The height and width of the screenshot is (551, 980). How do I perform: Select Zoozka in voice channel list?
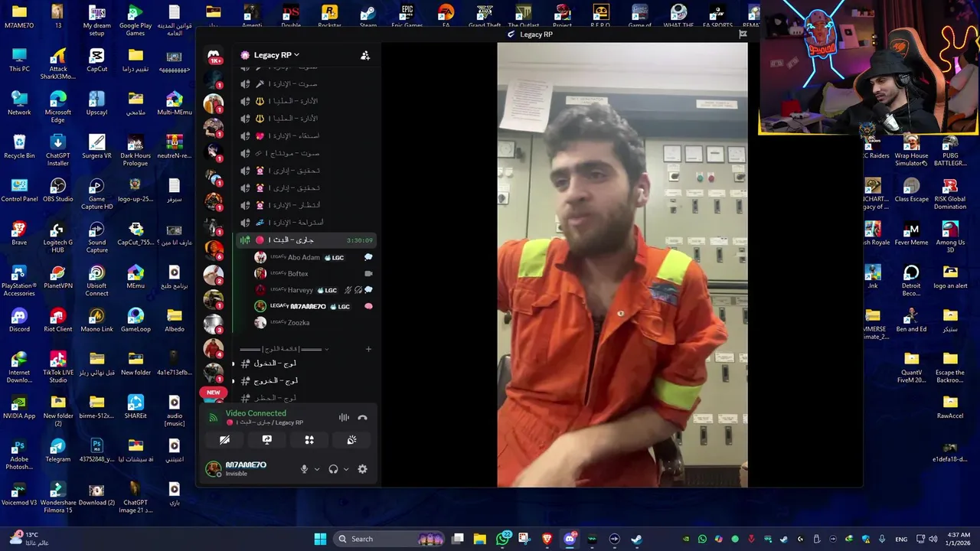pos(313,322)
